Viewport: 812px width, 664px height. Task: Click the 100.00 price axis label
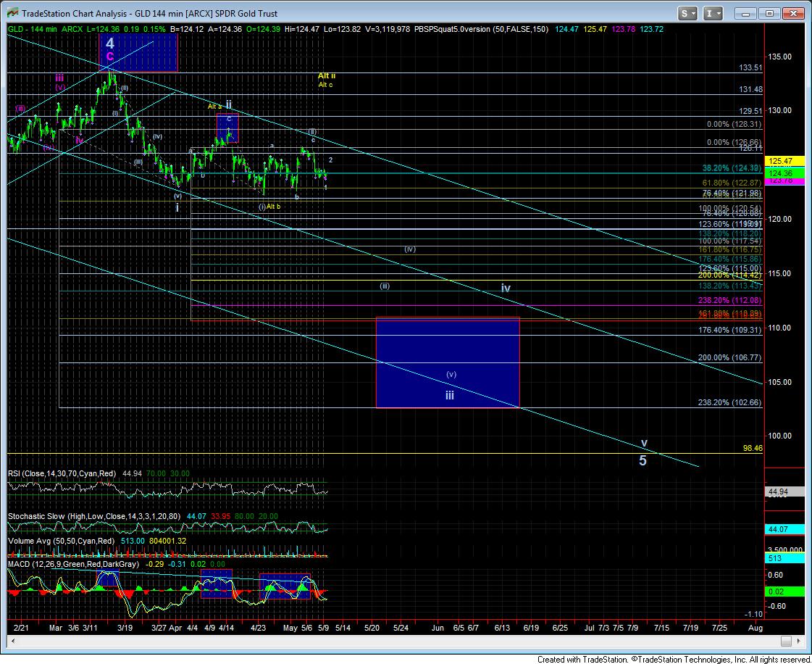click(x=779, y=436)
